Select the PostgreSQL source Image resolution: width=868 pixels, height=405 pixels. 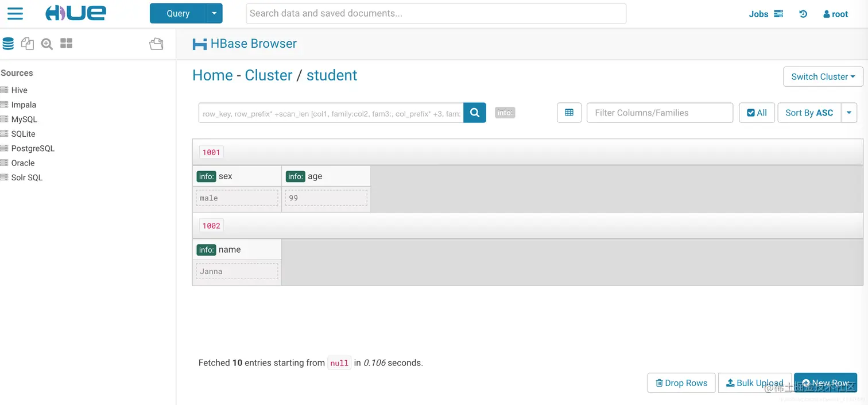tap(33, 148)
